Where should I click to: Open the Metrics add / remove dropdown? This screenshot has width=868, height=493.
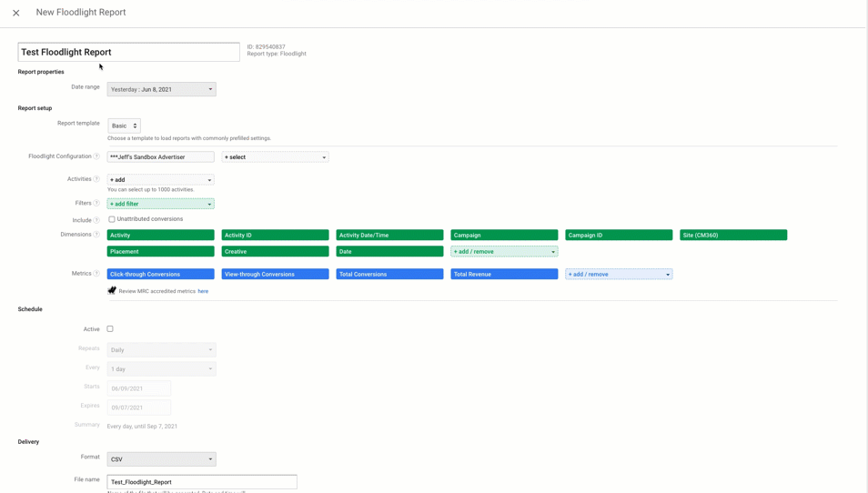click(619, 274)
